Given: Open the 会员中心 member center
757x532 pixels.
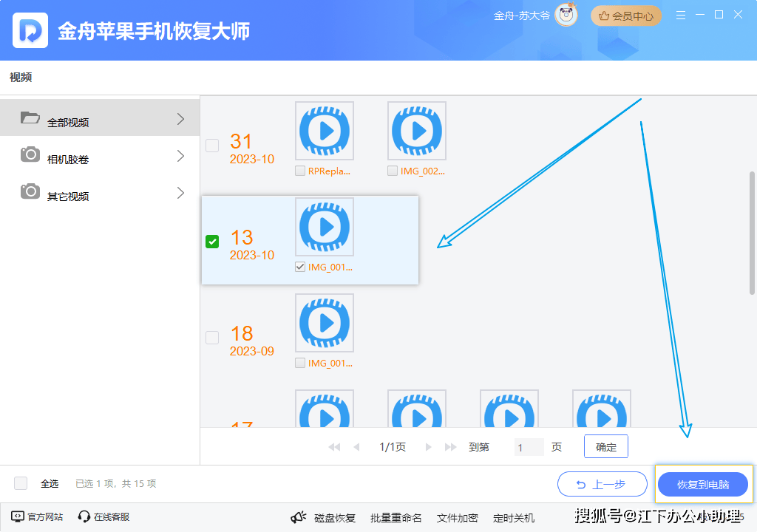Looking at the screenshot, I should click(625, 16).
